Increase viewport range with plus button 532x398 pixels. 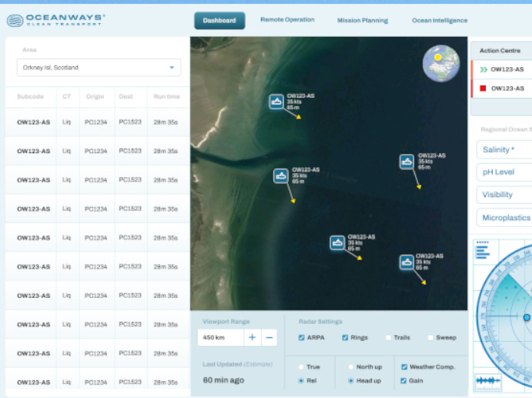click(252, 338)
